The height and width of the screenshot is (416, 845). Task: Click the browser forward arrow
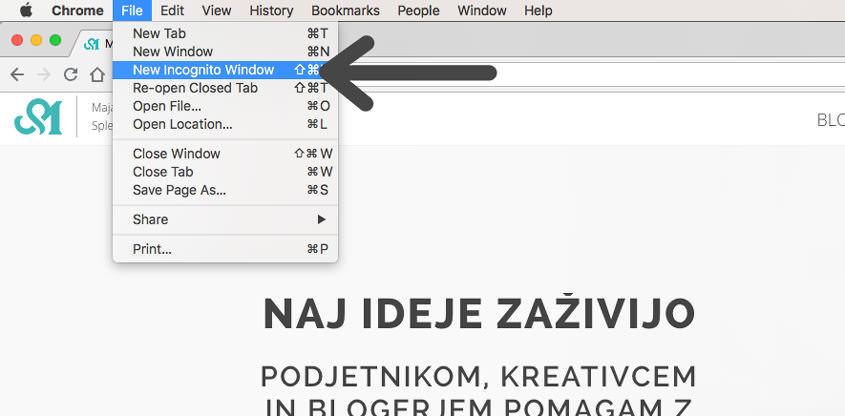click(44, 74)
